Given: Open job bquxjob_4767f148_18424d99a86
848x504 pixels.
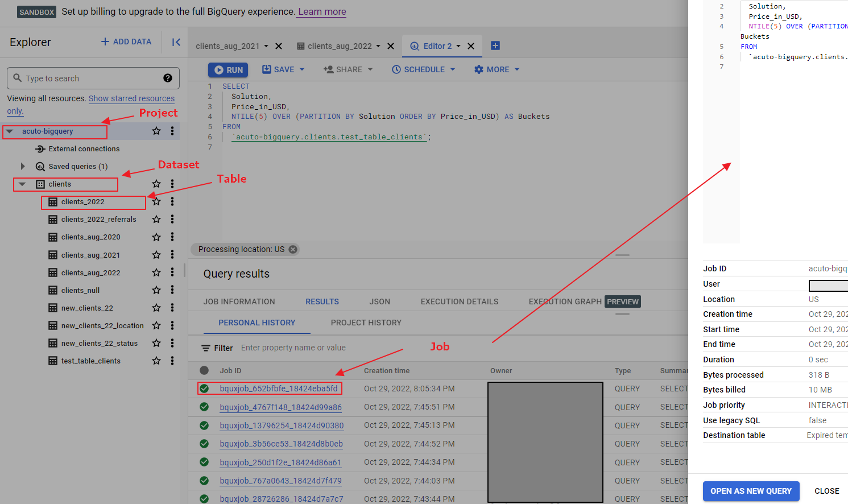Looking at the screenshot, I should pos(281,407).
